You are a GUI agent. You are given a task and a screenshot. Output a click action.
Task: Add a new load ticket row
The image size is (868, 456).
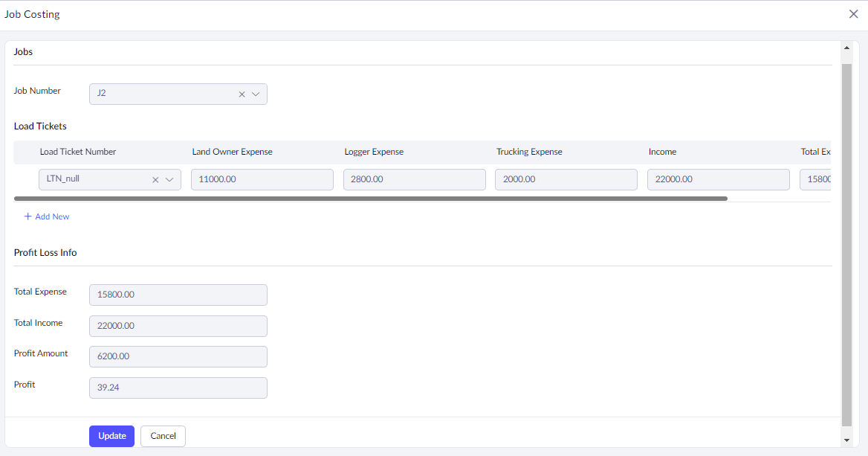pyautogui.click(x=47, y=216)
